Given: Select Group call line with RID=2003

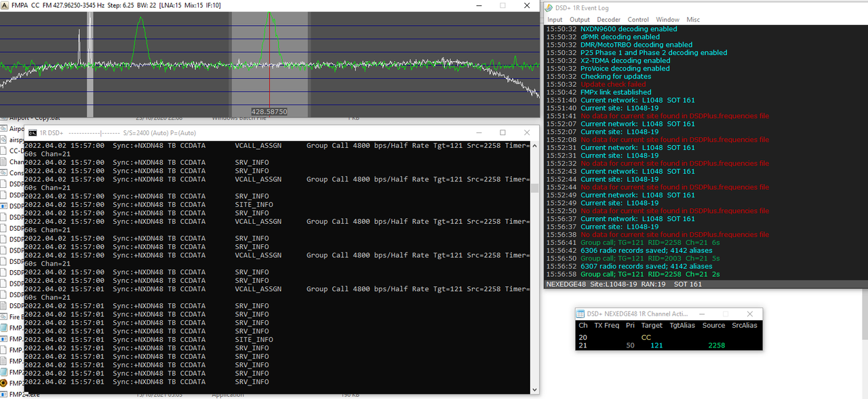Looking at the screenshot, I should click(x=650, y=259).
